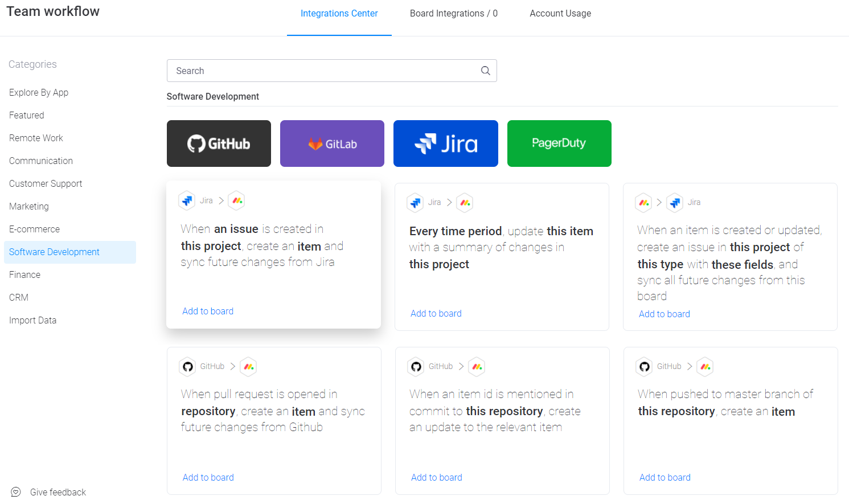This screenshot has height=504, width=849.
Task: Select Marketing category
Action: (x=70, y=206)
